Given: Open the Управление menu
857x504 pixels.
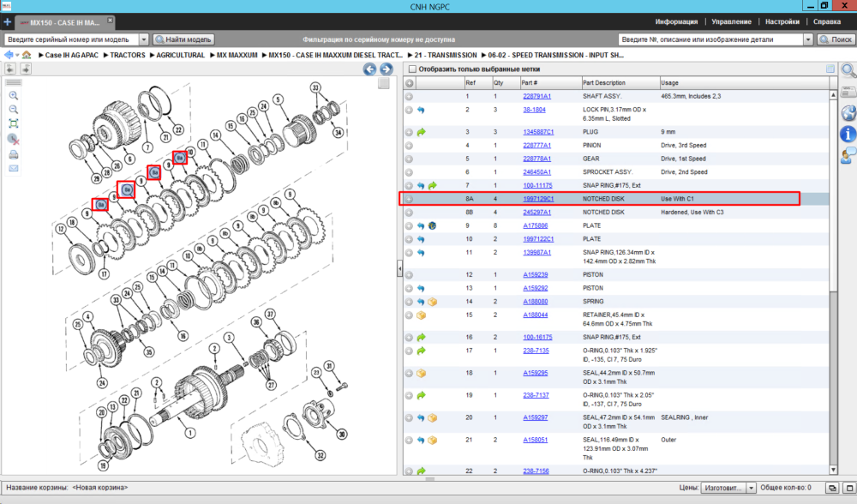Looking at the screenshot, I should pyautogui.click(x=731, y=22).
